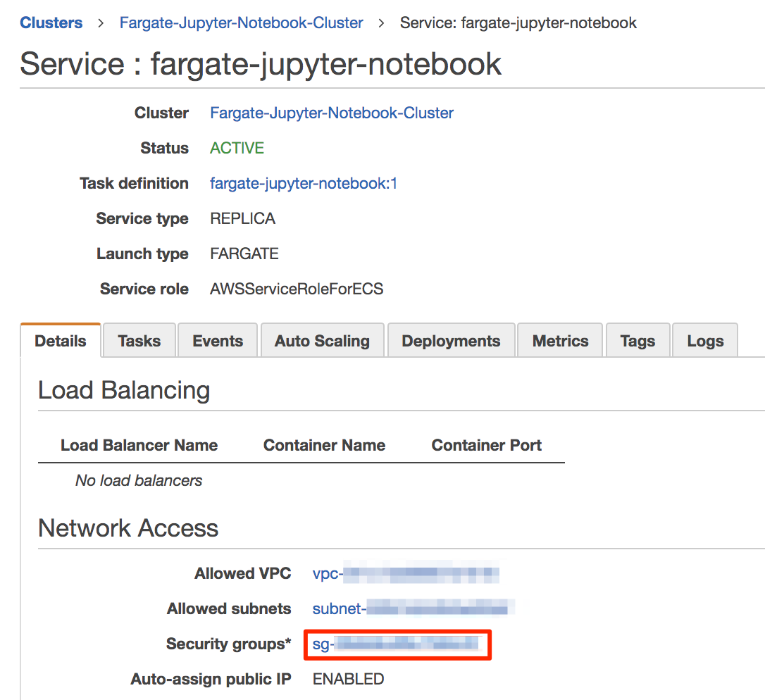Viewport: 765px width, 700px height.
Task: Click the 'Task definition' label
Action: coord(134,183)
